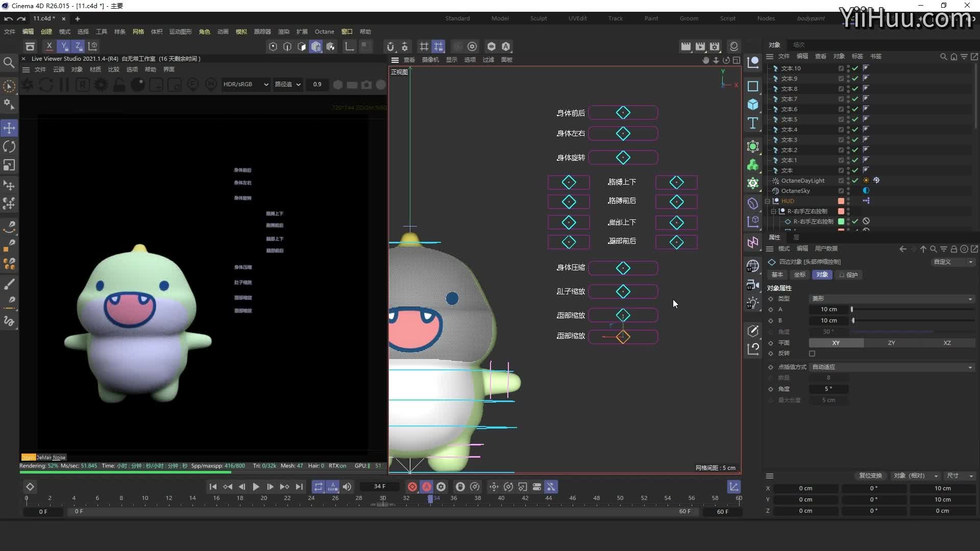Click the 复位变换 button
Image resolution: width=980 pixels, height=551 pixels.
tap(870, 475)
